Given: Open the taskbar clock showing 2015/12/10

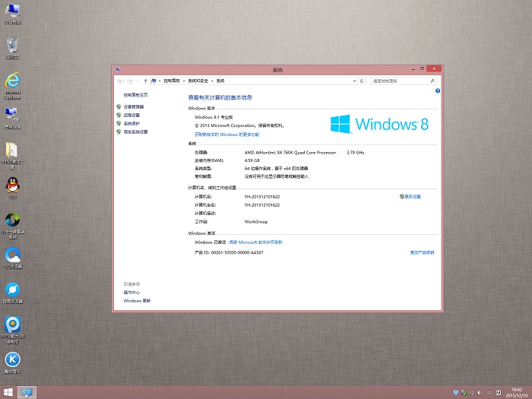Looking at the screenshot, I should pos(517,393).
